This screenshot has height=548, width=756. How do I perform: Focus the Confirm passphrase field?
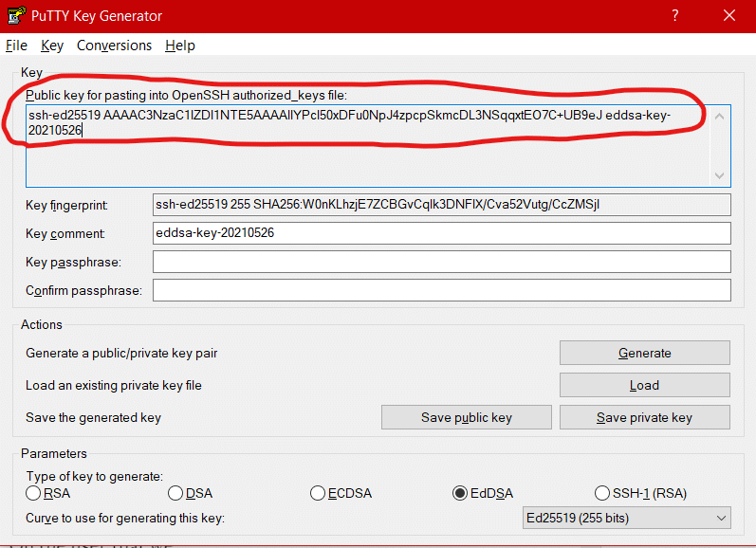442,291
